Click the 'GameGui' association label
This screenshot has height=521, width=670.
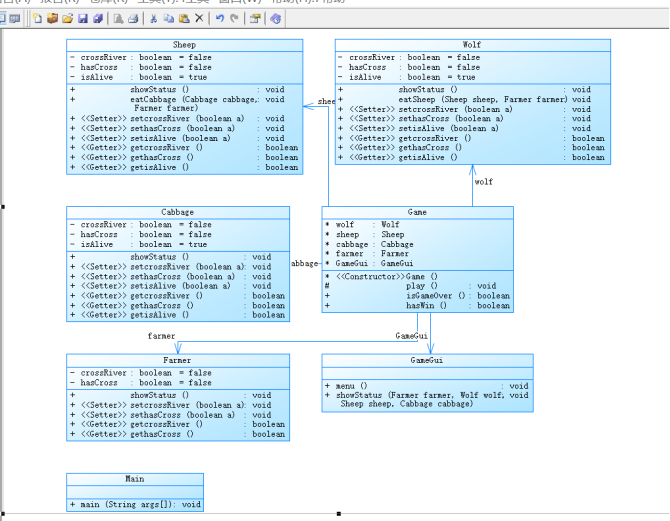(x=411, y=336)
